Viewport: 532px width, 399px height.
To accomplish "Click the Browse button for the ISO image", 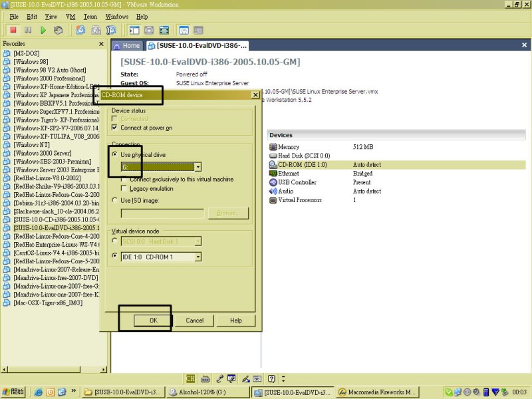I will coord(228,213).
